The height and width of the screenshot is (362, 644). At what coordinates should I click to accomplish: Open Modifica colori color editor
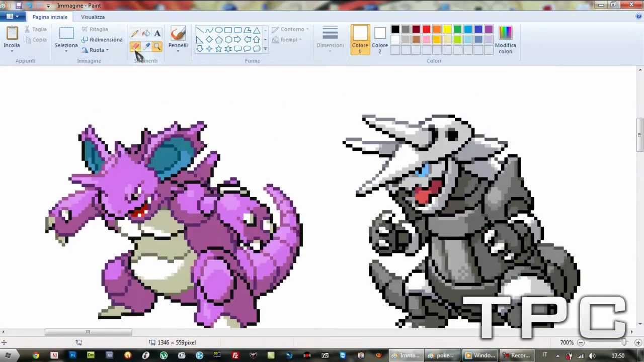pyautogui.click(x=506, y=39)
